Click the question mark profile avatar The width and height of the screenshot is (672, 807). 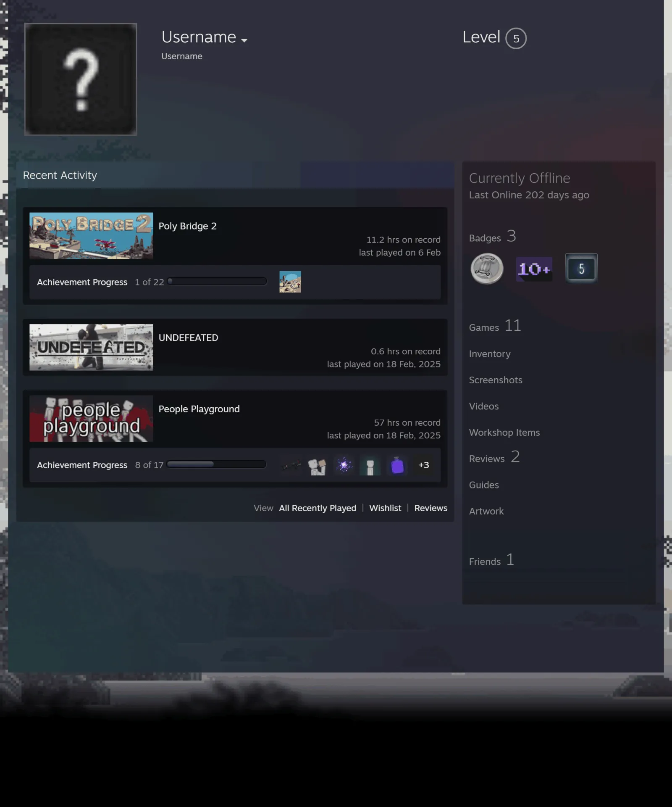click(80, 79)
